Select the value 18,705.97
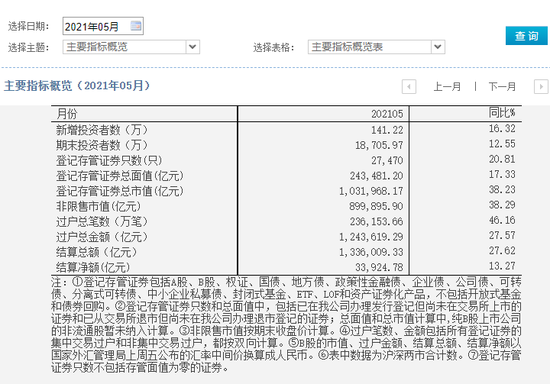The image size is (550, 384). pyautogui.click(x=379, y=145)
